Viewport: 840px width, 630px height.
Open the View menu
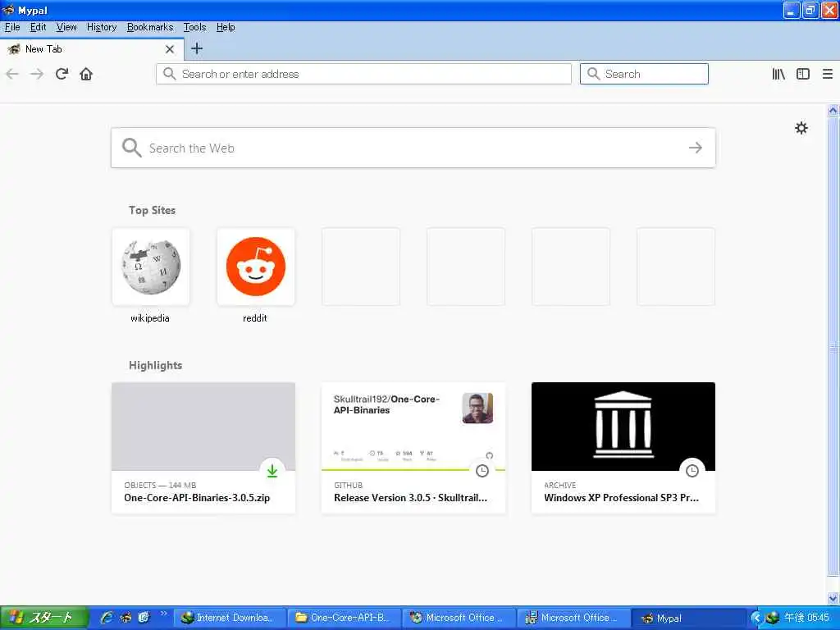point(66,27)
